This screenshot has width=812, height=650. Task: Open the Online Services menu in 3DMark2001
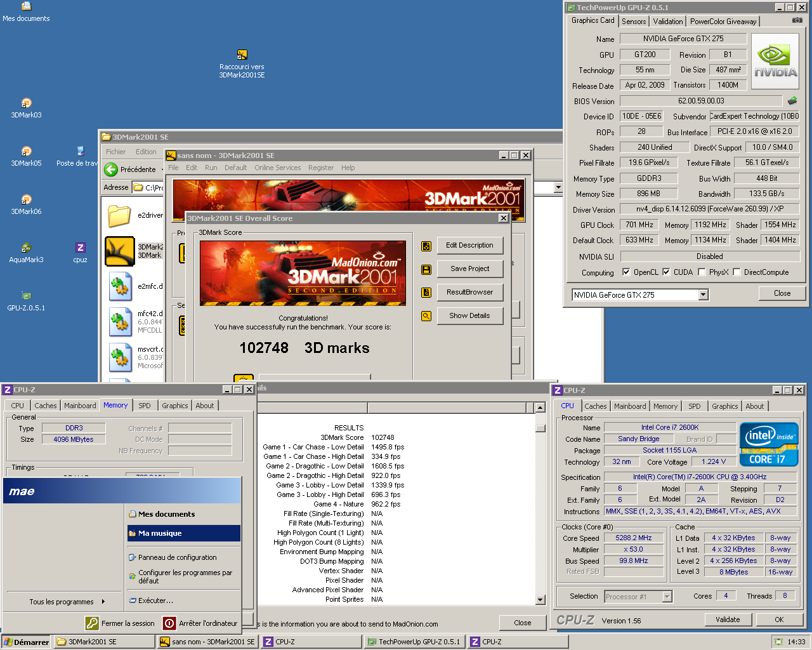click(x=278, y=168)
